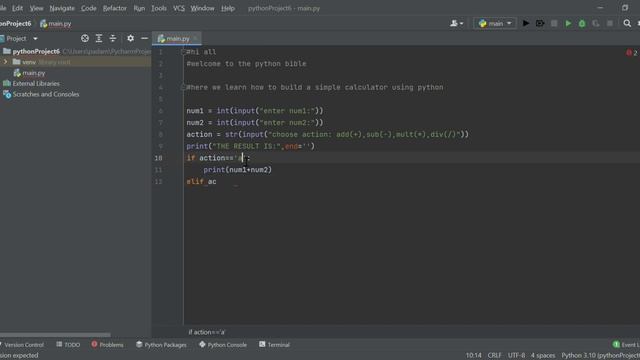Change line separator CRLF in status bar
Image resolution: width=640 pixels, height=360 pixels.
pyautogui.click(x=495, y=356)
